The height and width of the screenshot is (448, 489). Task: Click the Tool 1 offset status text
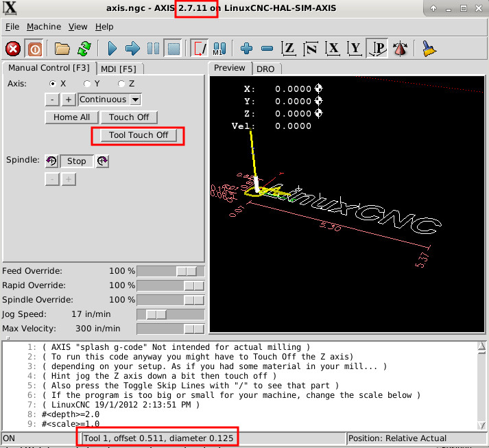click(158, 438)
